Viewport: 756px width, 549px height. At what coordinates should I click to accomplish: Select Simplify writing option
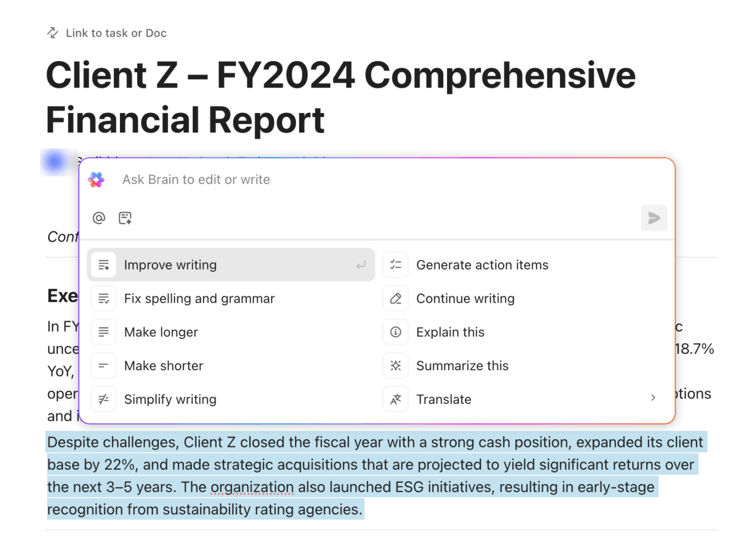click(231, 399)
